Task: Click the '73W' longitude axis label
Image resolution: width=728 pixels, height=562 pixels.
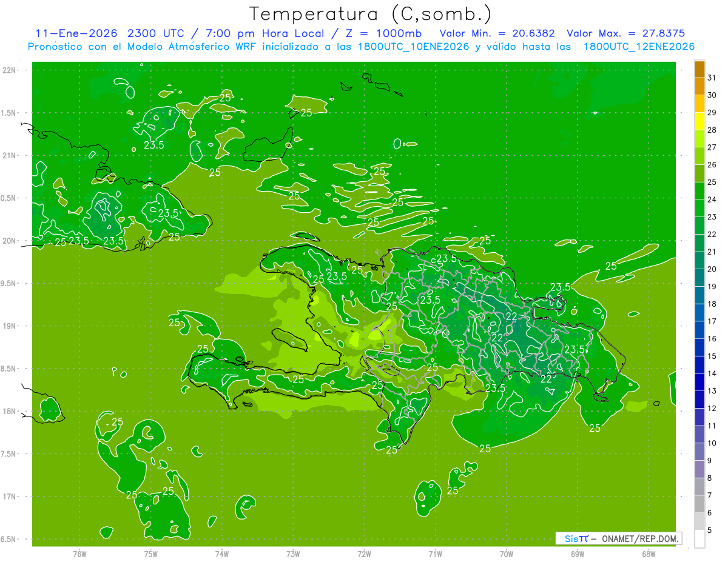Action: [293, 554]
